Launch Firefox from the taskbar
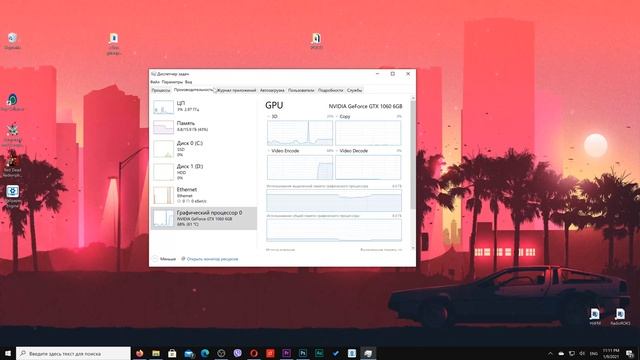The width and height of the screenshot is (640, 360). click(x=140, y=353)
